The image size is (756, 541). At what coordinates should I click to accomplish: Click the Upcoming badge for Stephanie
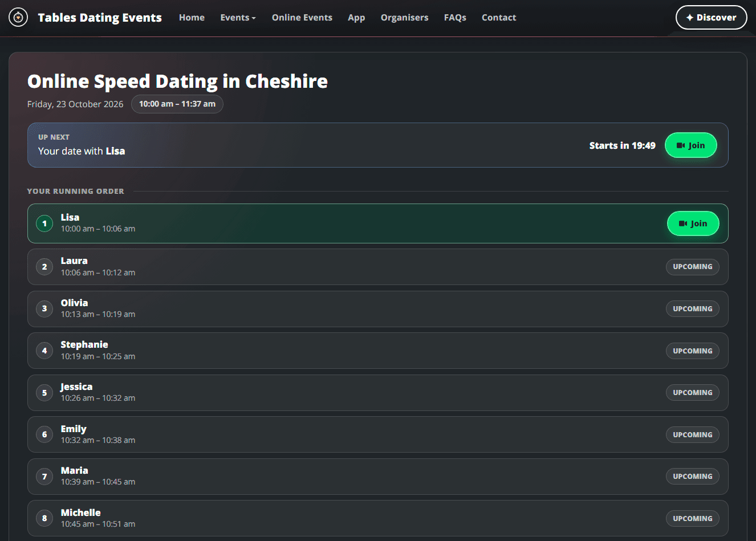point(693,351)
